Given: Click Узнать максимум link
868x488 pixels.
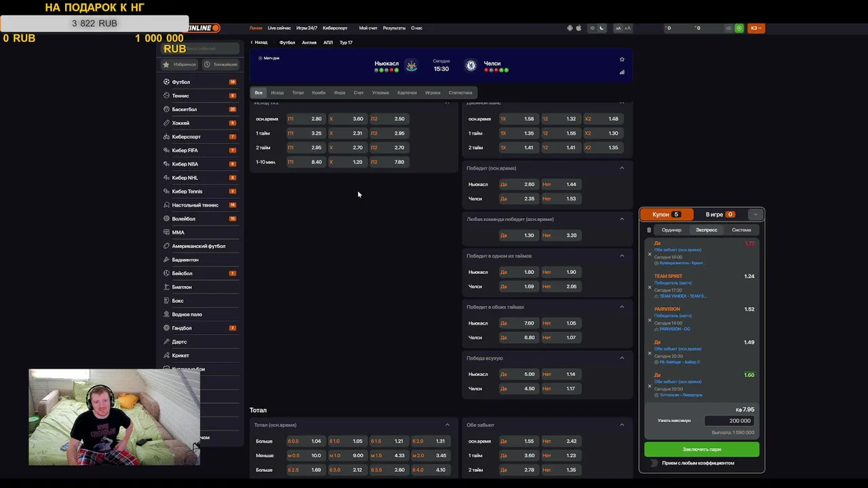Looking at the screenshot, I should (674, 421).
